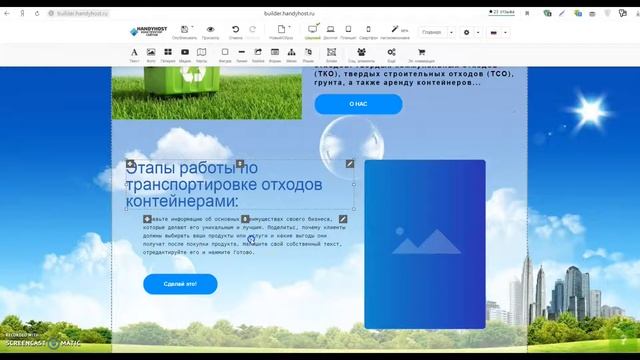Undo the last action
This screenshot has width=640, height=360.
tap(236, 29)
